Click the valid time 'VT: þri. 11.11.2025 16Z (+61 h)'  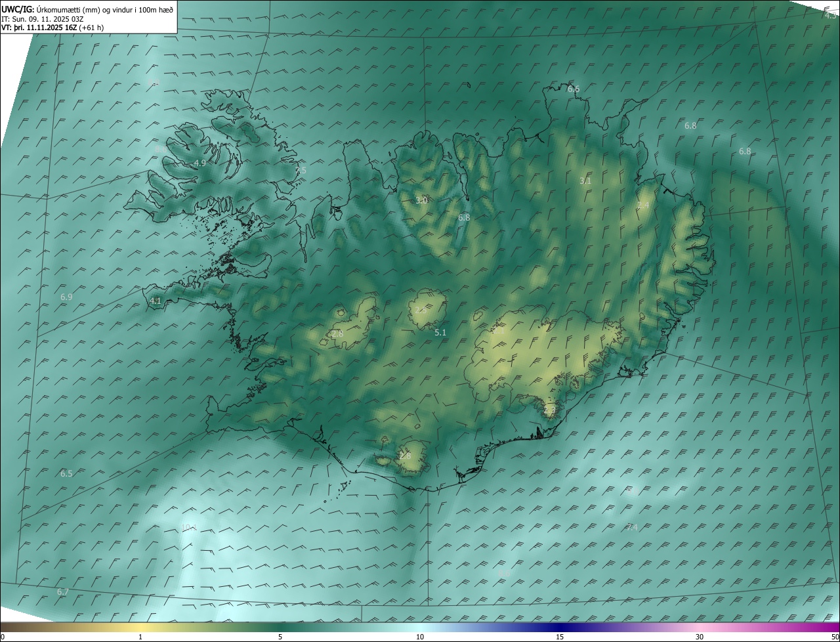[x=52, y=28]
